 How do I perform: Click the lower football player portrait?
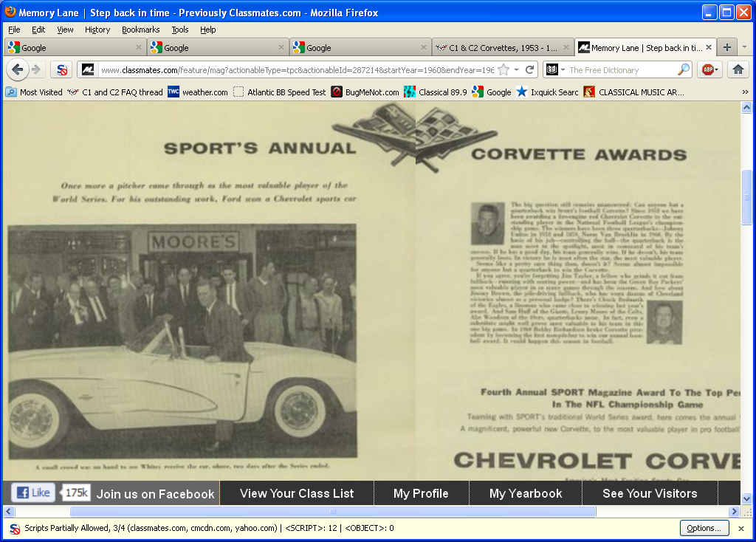(x=664, y=322)
